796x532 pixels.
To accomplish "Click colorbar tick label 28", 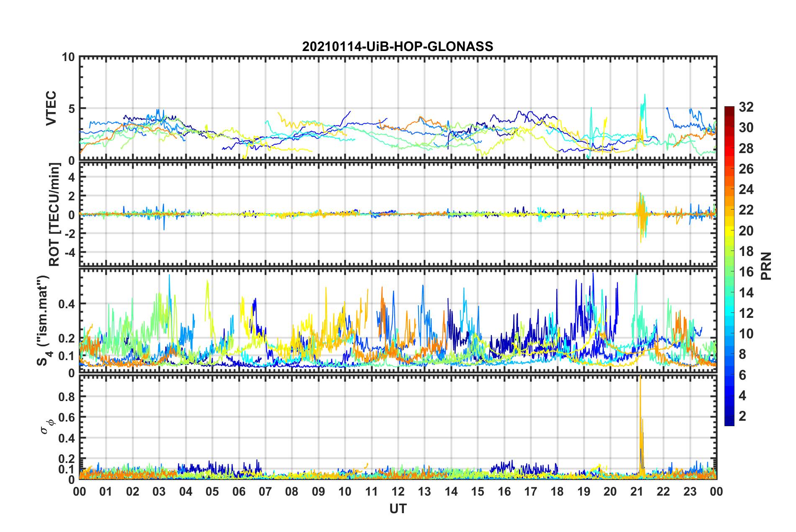I will [x=746, y=148].
